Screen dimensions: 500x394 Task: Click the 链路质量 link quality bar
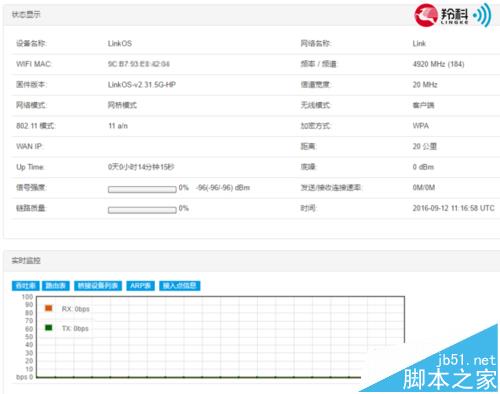(142, 210)
